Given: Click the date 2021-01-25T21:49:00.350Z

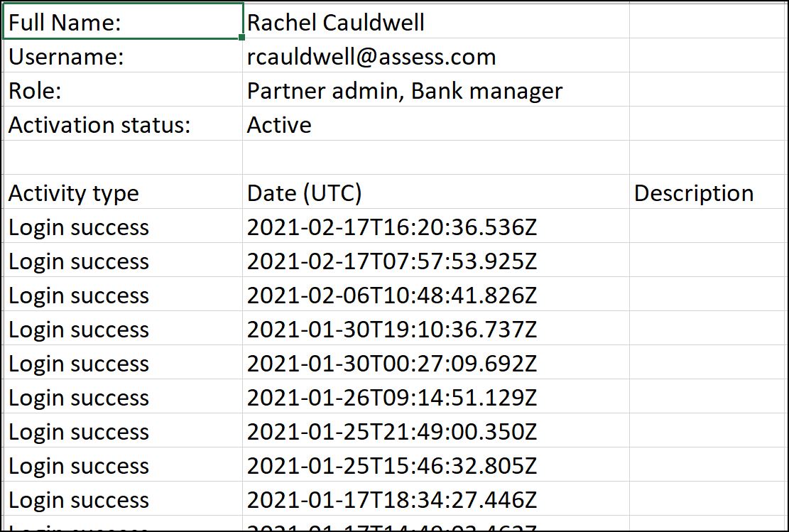Looking at the screenshot, I should click(391, 432).
